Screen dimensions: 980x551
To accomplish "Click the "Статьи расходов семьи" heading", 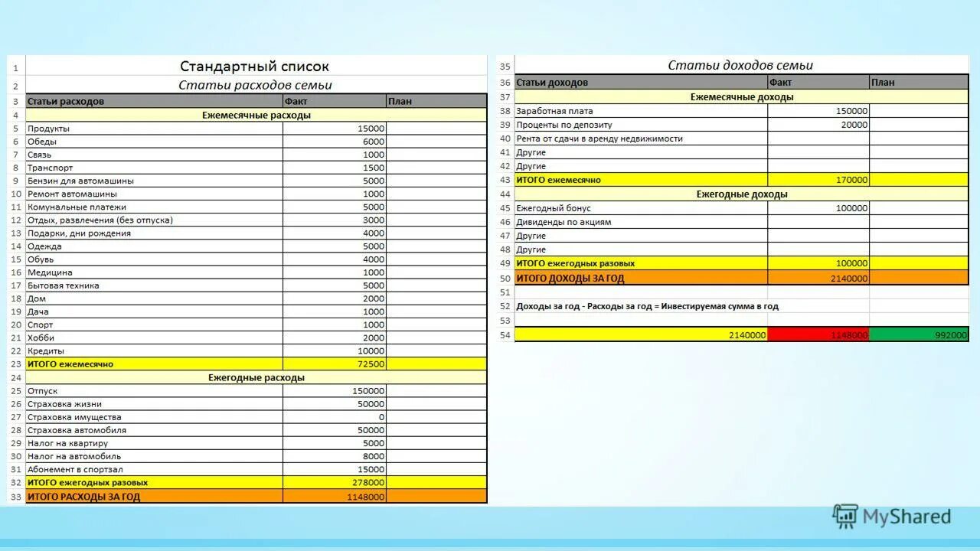I will [255, 85].
